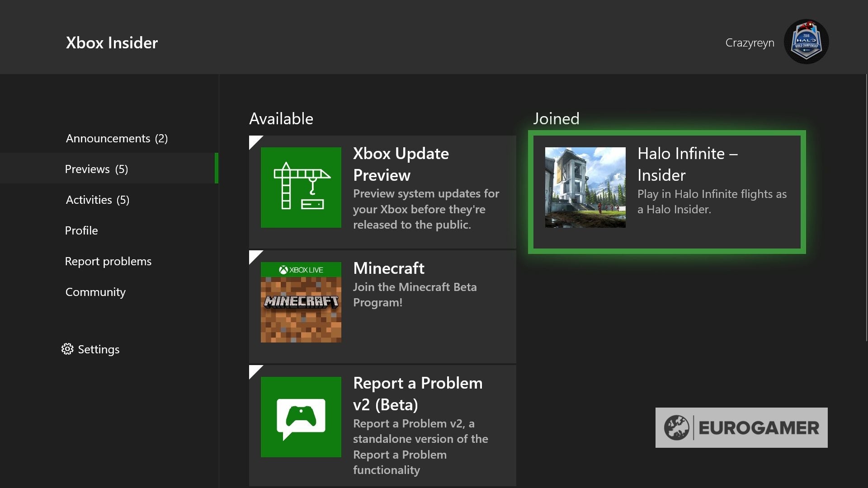Open the Settings label in the sidebar

tap(99, 349)
